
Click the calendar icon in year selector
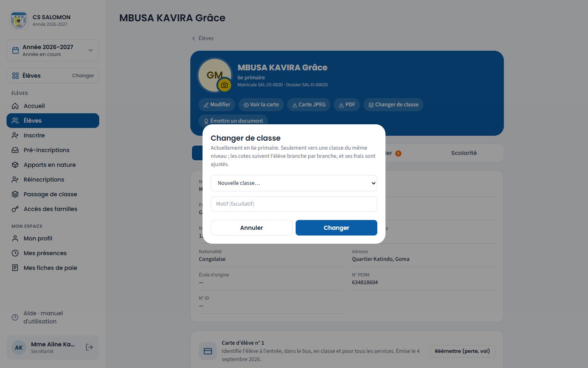point(16,50)
